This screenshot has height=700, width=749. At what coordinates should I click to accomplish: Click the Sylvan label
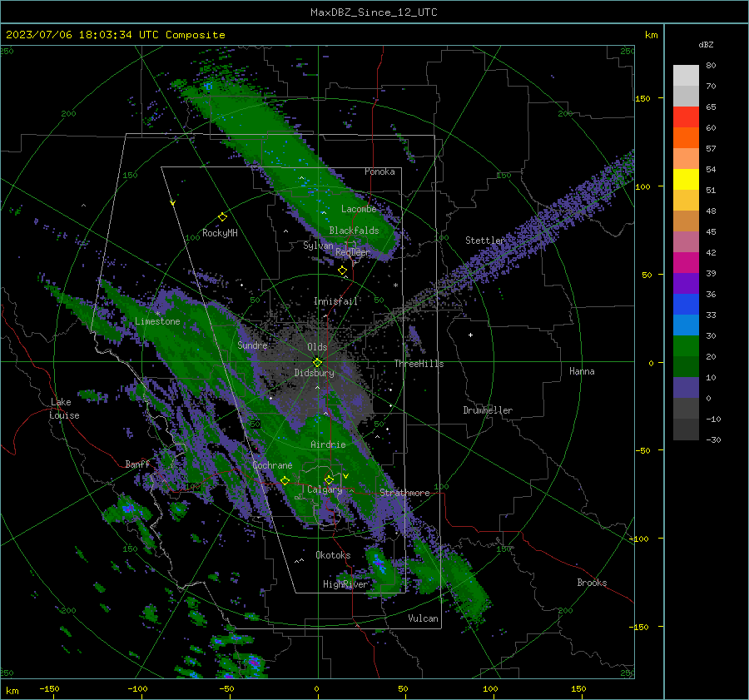pos(318,246)
